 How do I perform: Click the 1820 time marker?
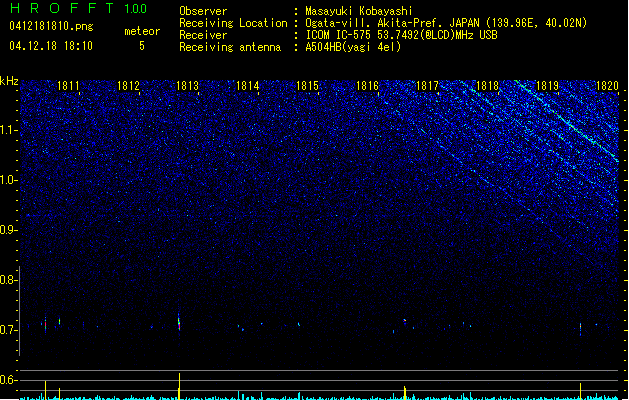point(607,86)
